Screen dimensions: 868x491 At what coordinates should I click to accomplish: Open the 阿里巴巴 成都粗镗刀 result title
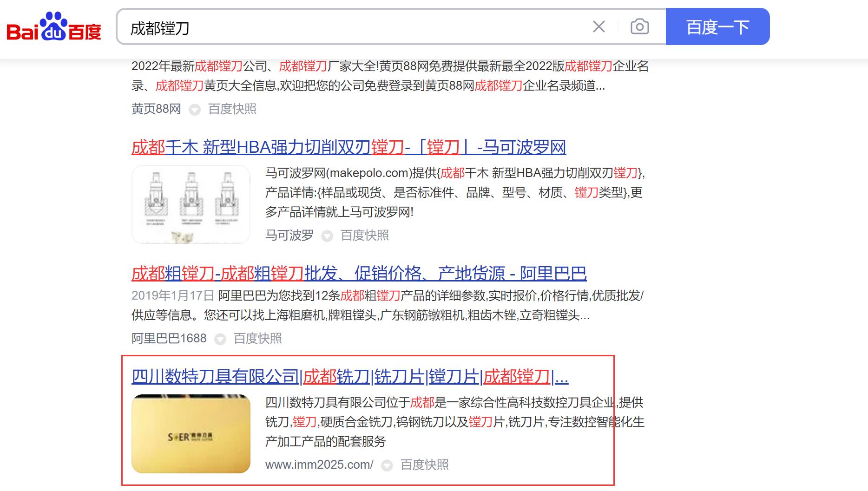click(359, 274)
